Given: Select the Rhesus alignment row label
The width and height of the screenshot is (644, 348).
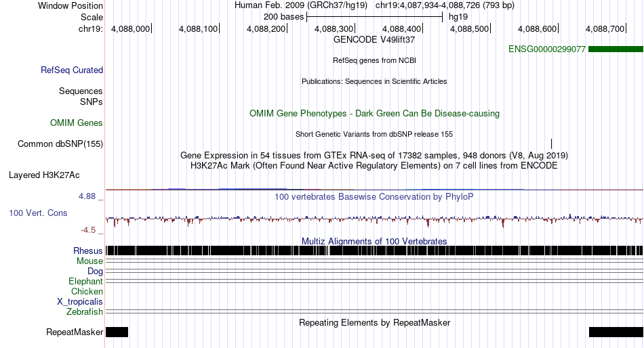Looking at the screenshot, I should pyautogui.click(x=88, y=251).
